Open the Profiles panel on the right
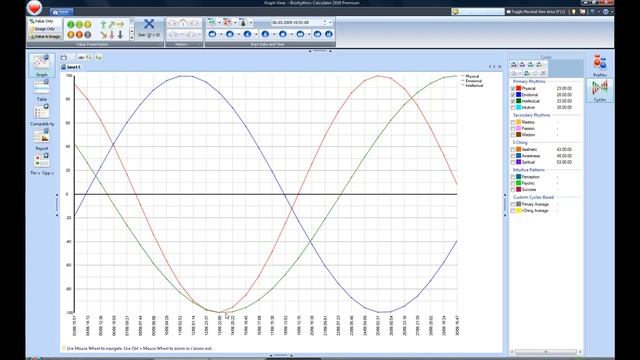This screenshot has height=360, width=640. point(600,65)
